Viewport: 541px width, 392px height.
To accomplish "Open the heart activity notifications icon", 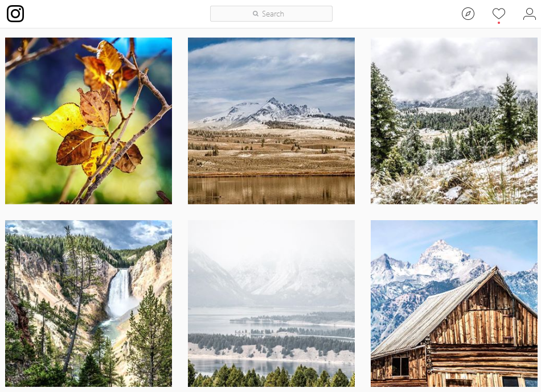I will pos(498,14).
